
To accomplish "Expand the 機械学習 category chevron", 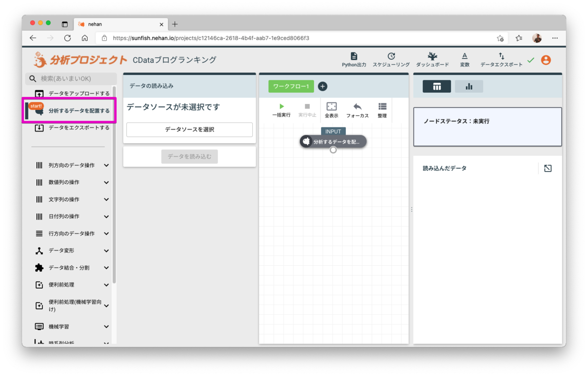I will coord(106,326).
